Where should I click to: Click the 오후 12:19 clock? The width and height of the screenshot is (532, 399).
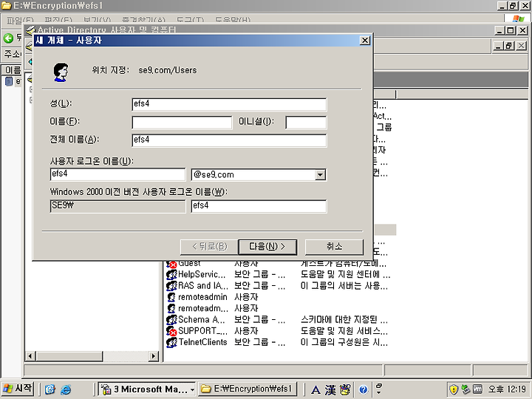[x=507, y=389]
